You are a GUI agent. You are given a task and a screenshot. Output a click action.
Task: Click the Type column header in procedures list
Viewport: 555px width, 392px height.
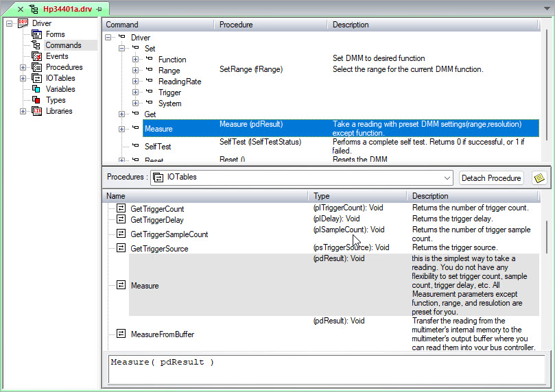pyautogui.click(x=357, y=196)
